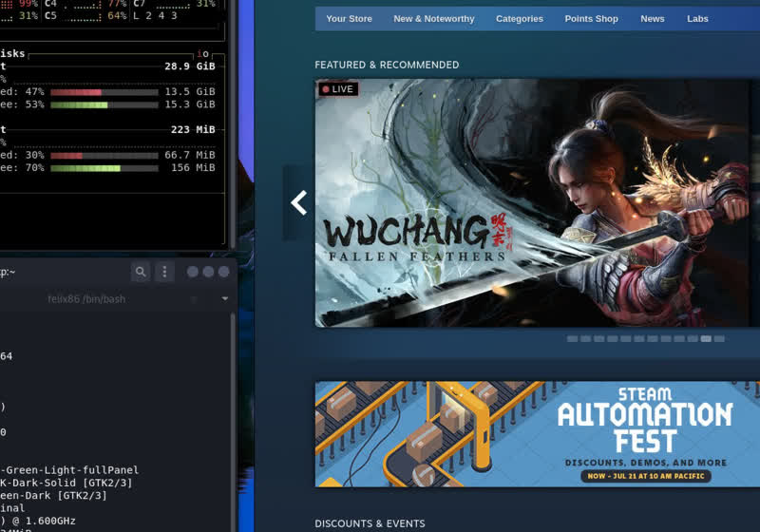Click the io label in disks panel
Viewport: 760px width, 532px height.
pos(203,54)
